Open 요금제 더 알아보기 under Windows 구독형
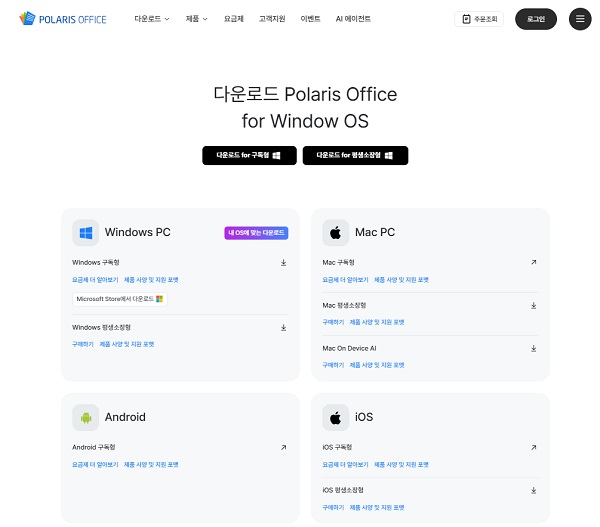This screenshot has height=527, width=600. point(95,280)
